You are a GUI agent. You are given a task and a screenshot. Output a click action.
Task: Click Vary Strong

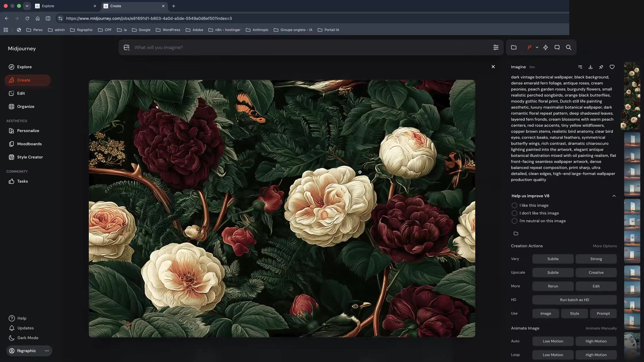(x=596, y=259)
